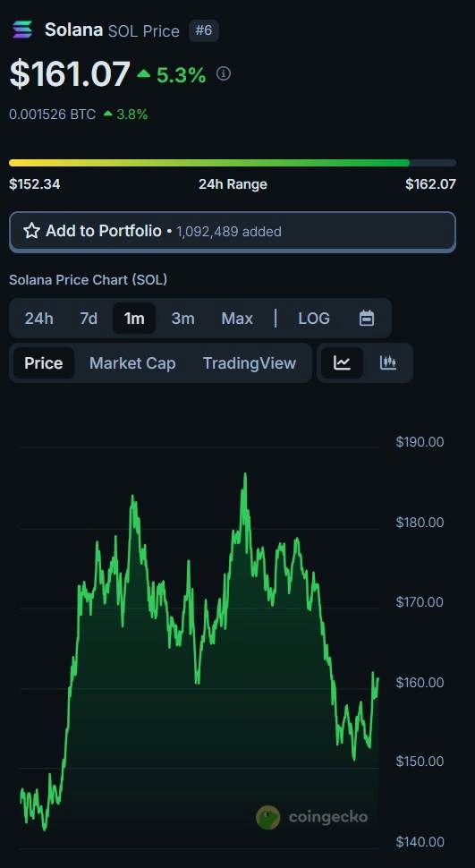Click the green price change arrow
475x868 pixels.
(x=144, y=73)
